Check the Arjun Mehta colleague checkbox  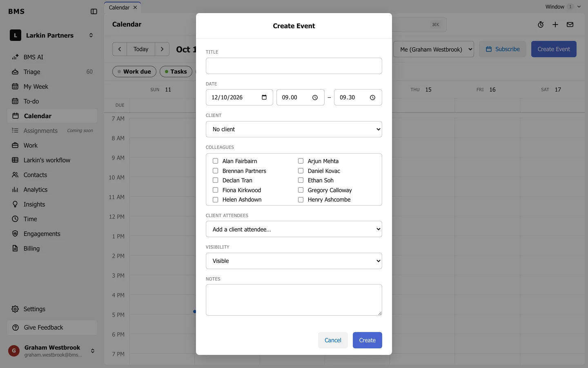point(301,161)
